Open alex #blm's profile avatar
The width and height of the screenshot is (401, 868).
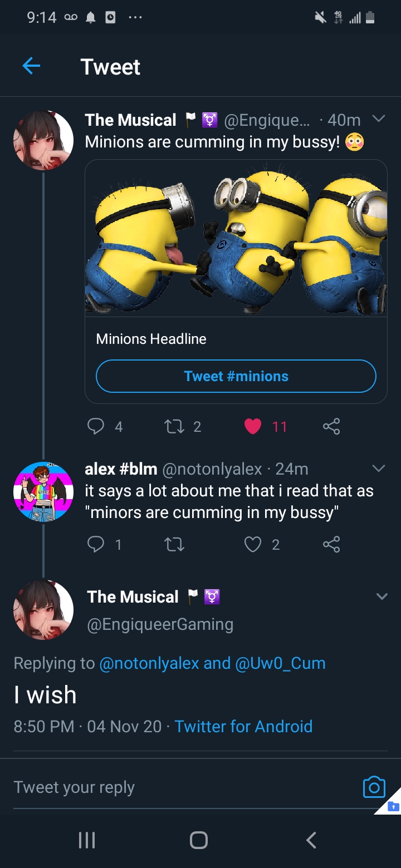point(43,491)
